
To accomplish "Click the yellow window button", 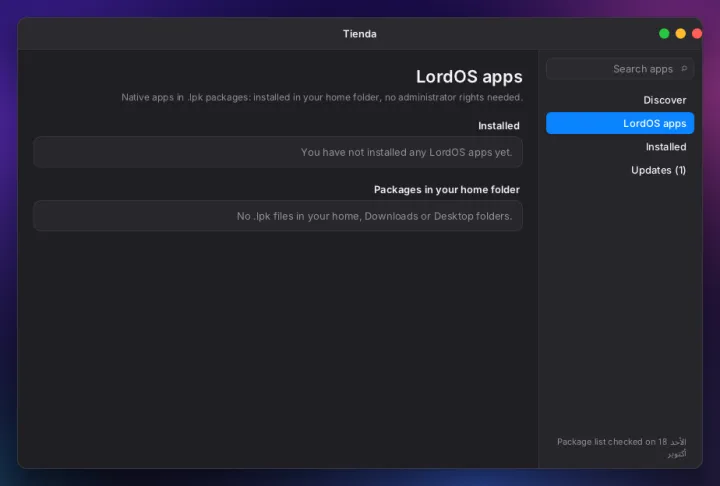I will click(680, 34).
